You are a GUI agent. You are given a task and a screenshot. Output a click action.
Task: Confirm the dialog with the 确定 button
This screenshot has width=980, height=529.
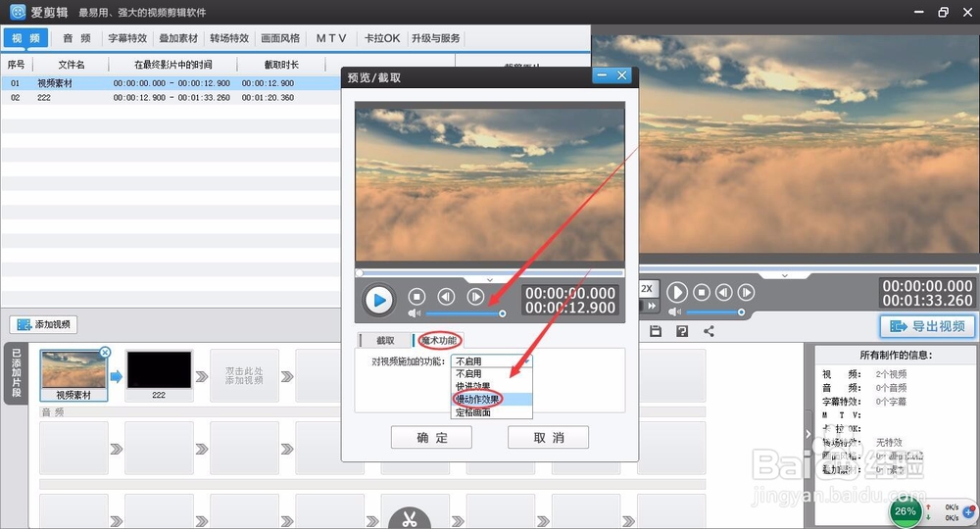431,437
